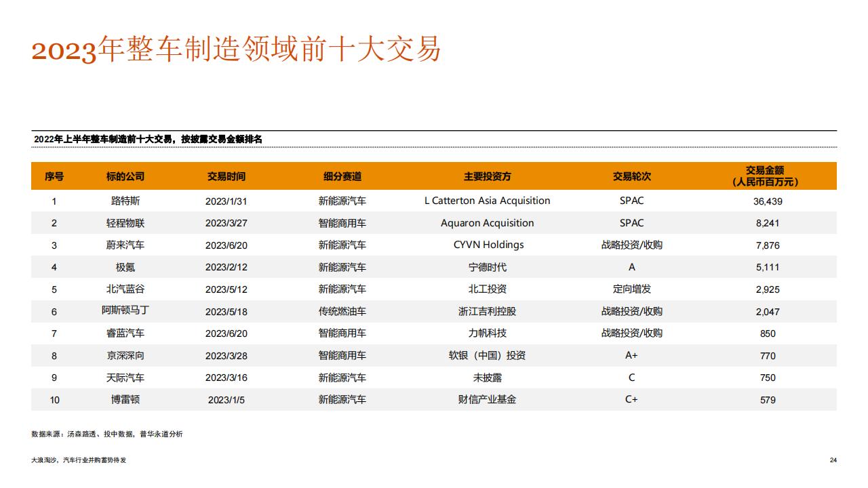Select the company cell 路特斯
868x488 pixels.
(x=125, y=201)
